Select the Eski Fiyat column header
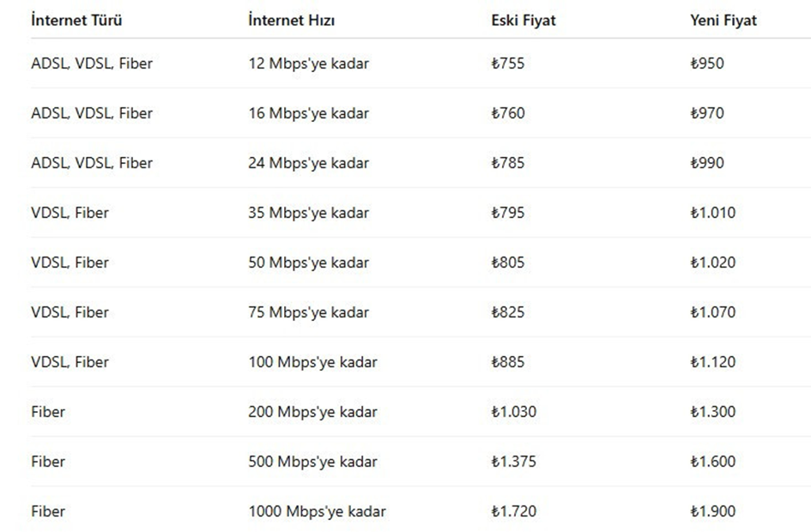Screen dimensions: 811x532 click(523, 21)
